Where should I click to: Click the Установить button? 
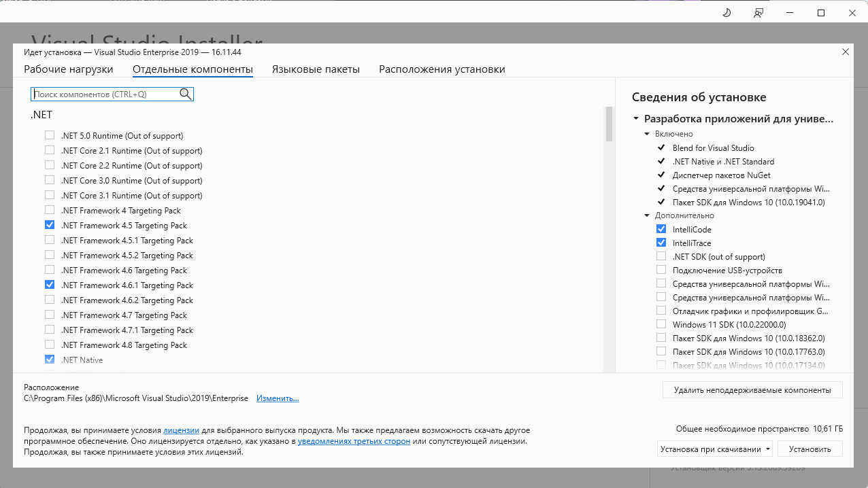[810, 449]
